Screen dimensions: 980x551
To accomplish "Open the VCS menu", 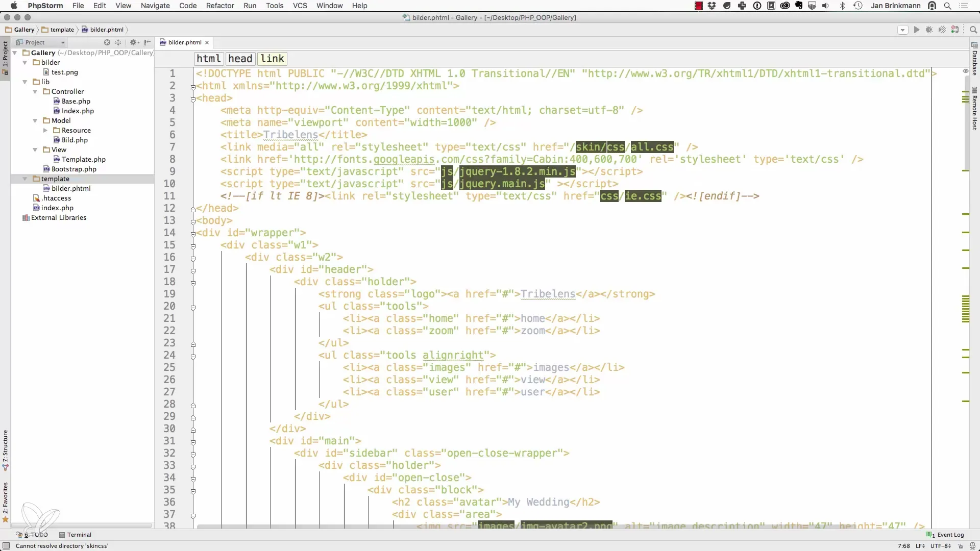I will pyautogui.click(x=300, y=6).
